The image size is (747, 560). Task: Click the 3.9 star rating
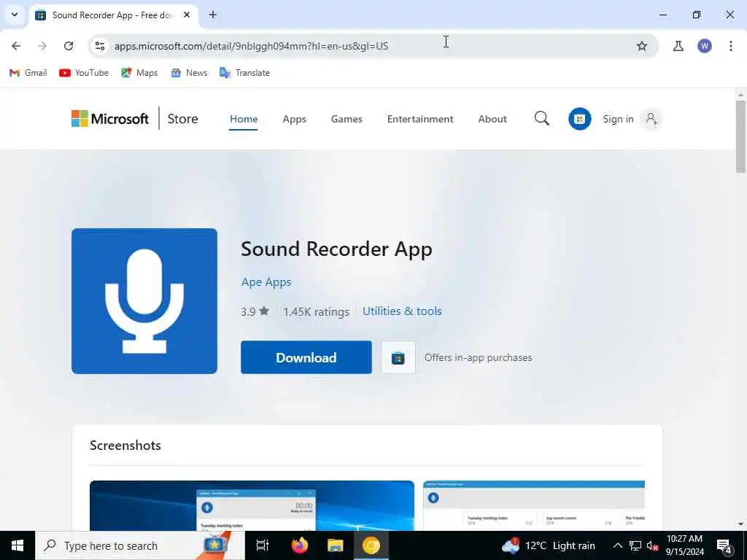[255, 311]
